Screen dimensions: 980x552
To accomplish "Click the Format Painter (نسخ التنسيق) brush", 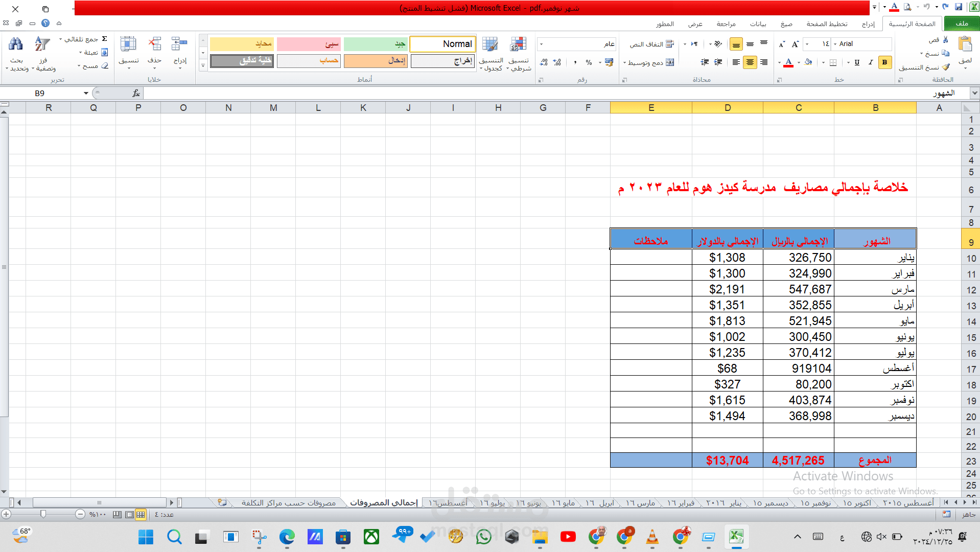I will tap(946, 67).
